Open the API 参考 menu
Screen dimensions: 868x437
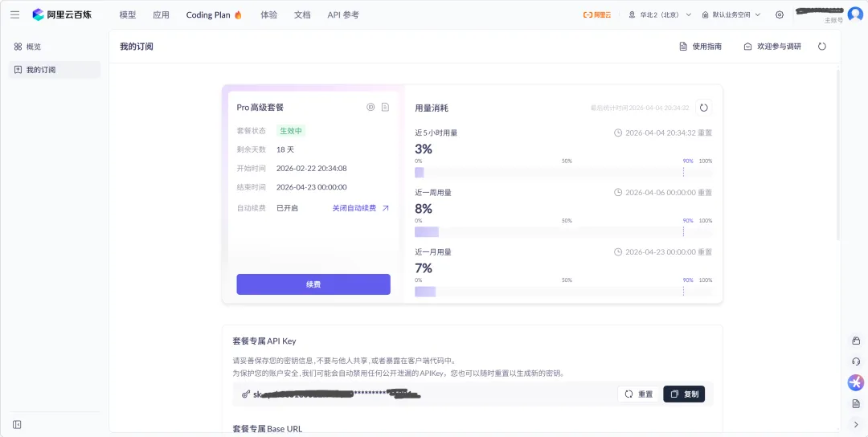(343, 15)
